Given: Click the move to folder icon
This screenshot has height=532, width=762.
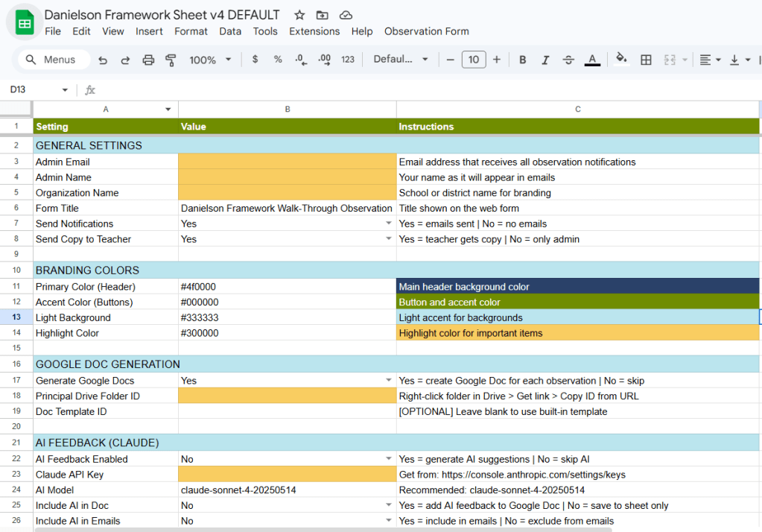Looking at the screenshot, I should tap(322, 15).
